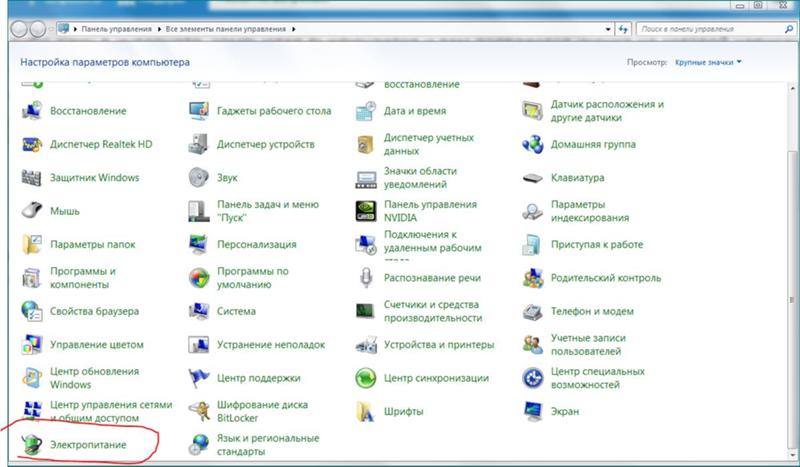Open the Восстановление recovery icon
This screenshot has width=800, height=467.
[32, 111]
